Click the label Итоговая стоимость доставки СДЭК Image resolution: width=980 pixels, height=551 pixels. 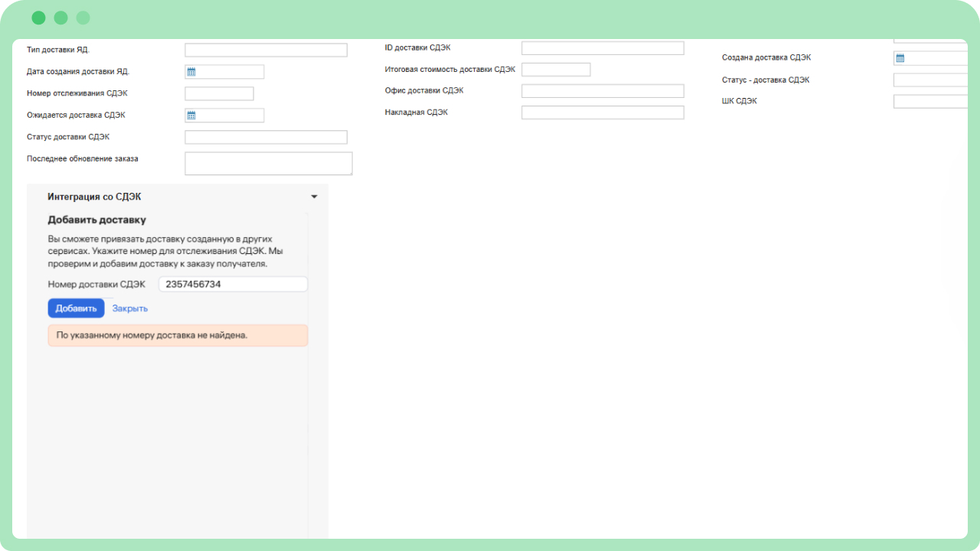coord(450,70)
